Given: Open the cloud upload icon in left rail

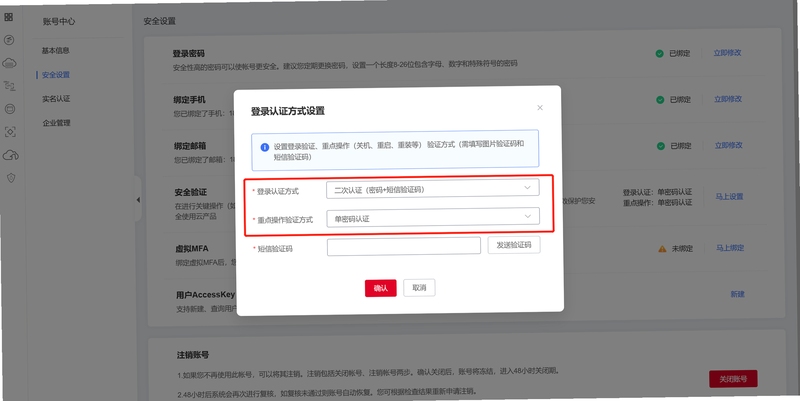Looking at the screenshot, I should pos(11,155).
